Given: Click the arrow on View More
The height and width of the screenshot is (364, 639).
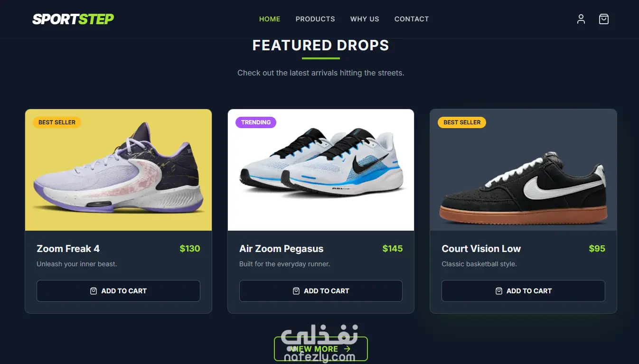Looking at the screenshot, I should point(347,349).
